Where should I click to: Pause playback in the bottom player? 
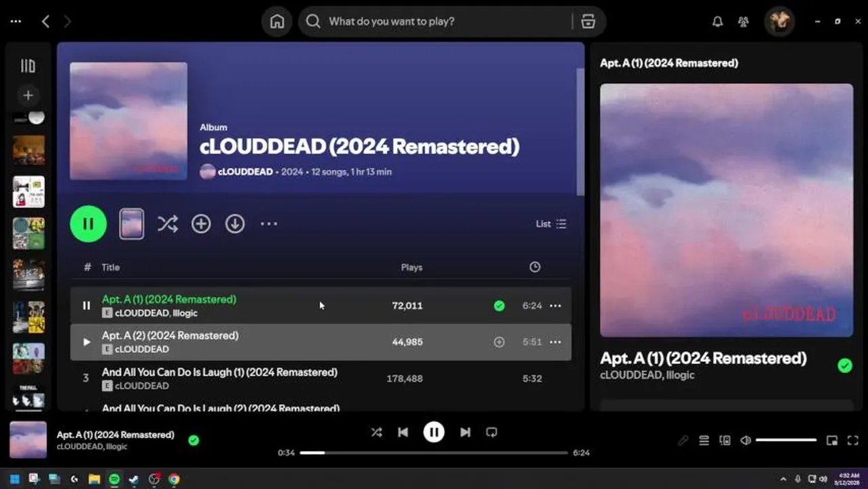tap(434, 432)
